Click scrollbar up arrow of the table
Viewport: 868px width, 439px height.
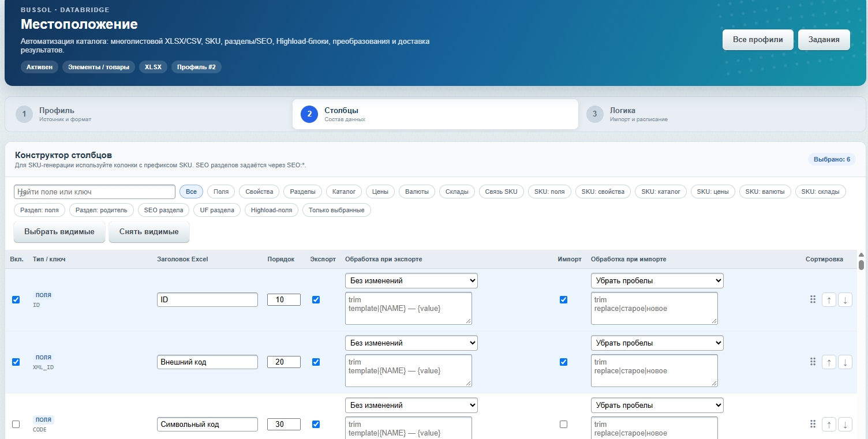[x=861, y=254]
